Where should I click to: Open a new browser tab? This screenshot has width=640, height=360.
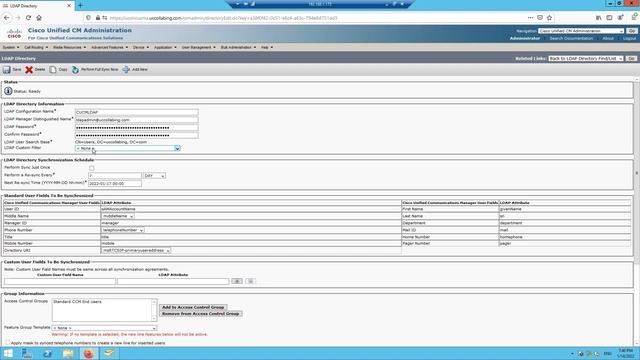[80, 6]
